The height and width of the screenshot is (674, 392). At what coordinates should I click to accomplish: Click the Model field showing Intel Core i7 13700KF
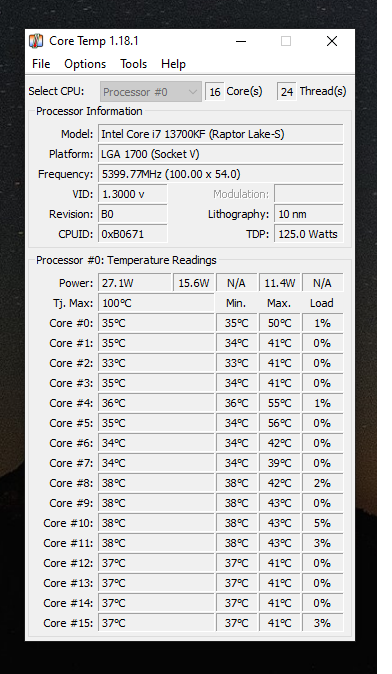220,134
